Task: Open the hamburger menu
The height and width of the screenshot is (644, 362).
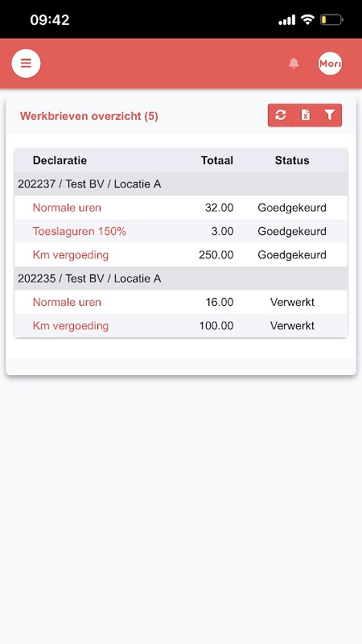Action: pyautogui.click(x=26, y=64)
